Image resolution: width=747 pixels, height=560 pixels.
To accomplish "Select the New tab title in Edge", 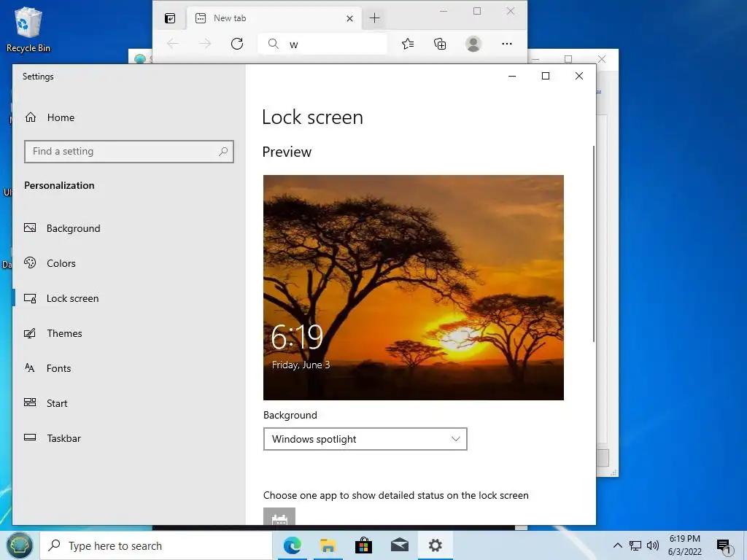I will (230, 18).
